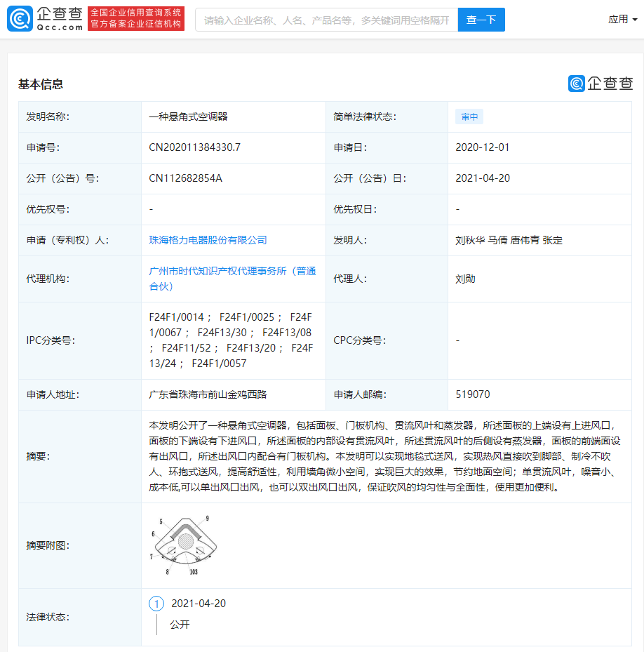The image size is (644, 652).
Task: Click the 基本信息 section heading
Action: click(41, 84)
